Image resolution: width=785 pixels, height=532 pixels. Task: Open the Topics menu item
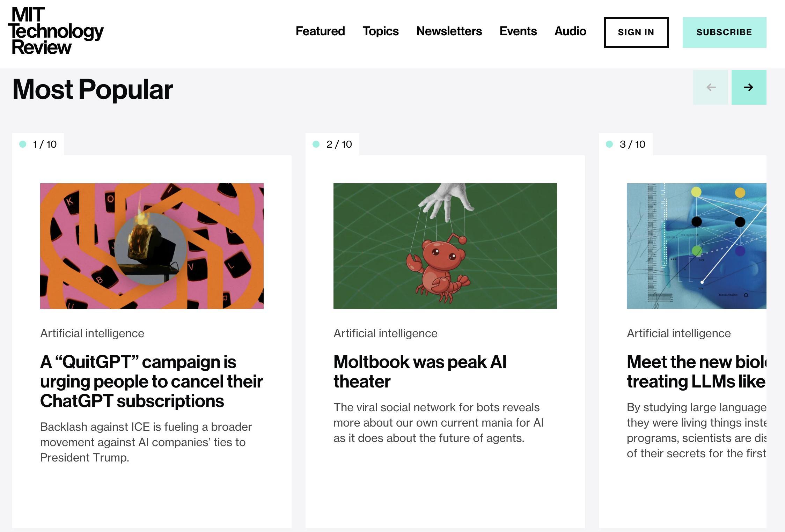380,31
